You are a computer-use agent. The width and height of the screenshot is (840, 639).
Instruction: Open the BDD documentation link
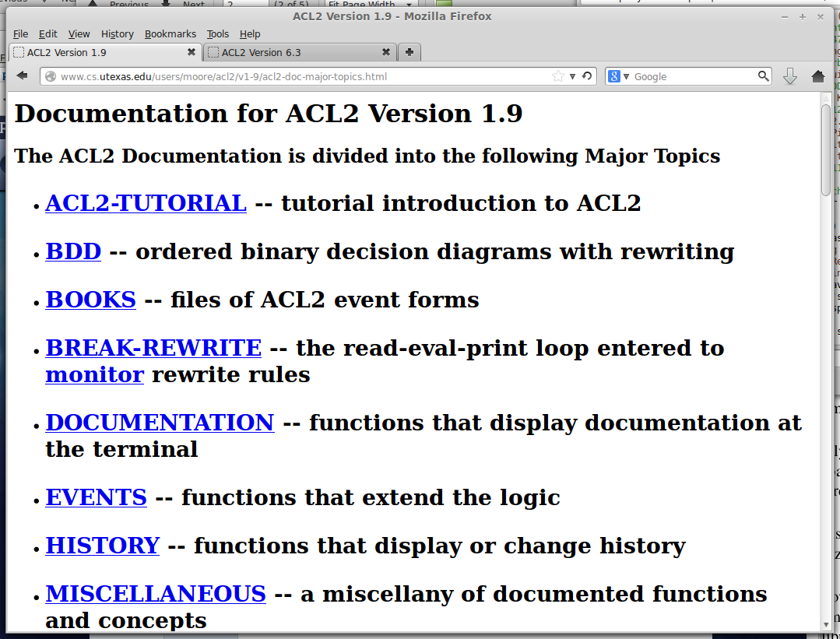pyautogui.click(x=73, y=251)
